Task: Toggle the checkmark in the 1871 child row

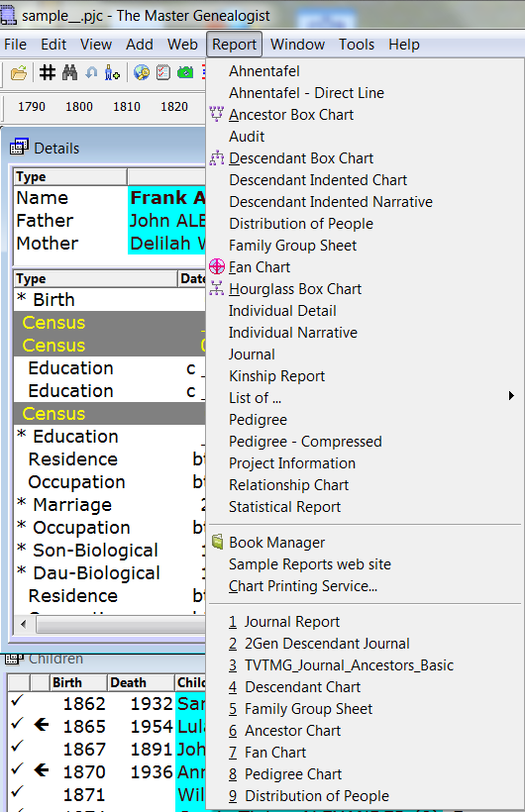Action: pyautogui.click(x=17, y=791)
